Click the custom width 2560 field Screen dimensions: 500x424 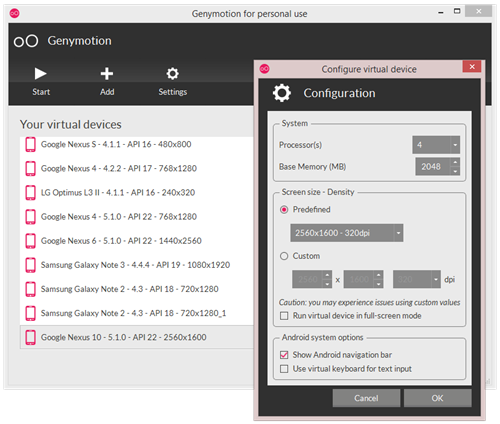point(308,279)
